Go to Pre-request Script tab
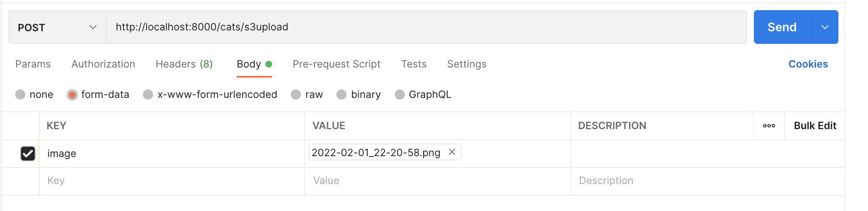868x211 pixels. [x=336, y=64]
